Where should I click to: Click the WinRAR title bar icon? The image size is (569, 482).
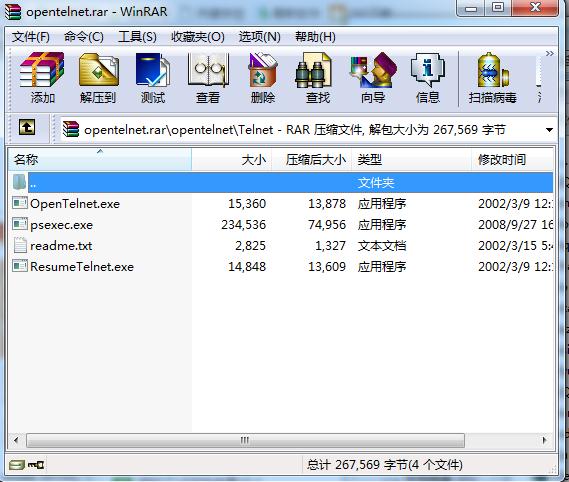[x=13, y=11]
